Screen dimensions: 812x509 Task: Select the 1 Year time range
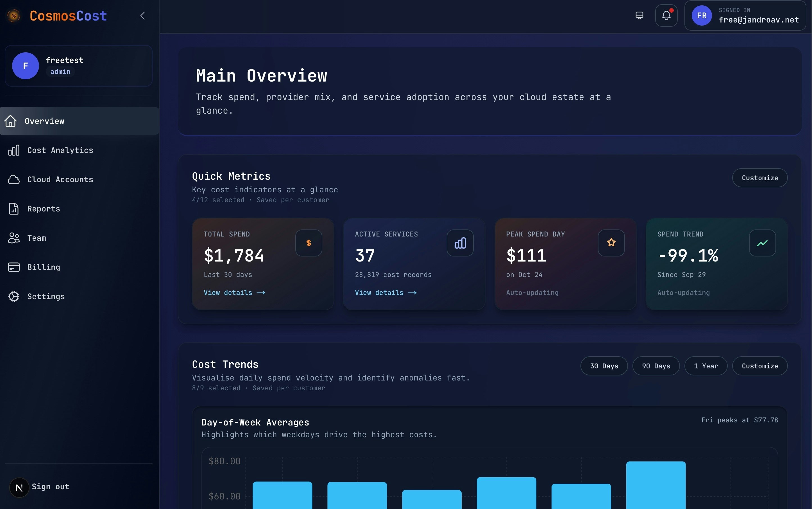click(x=705, y=366)
